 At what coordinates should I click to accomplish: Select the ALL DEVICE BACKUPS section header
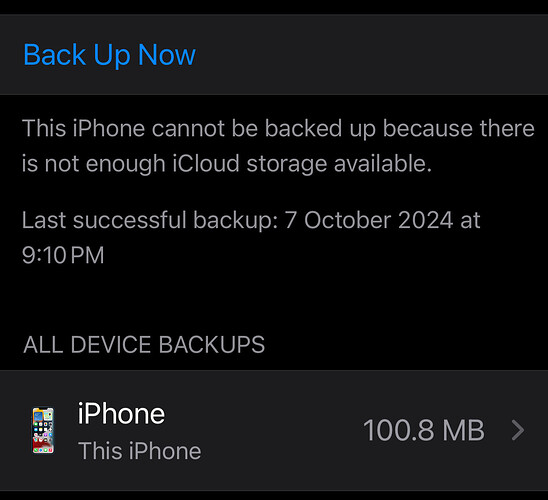[x=144, y=345]
